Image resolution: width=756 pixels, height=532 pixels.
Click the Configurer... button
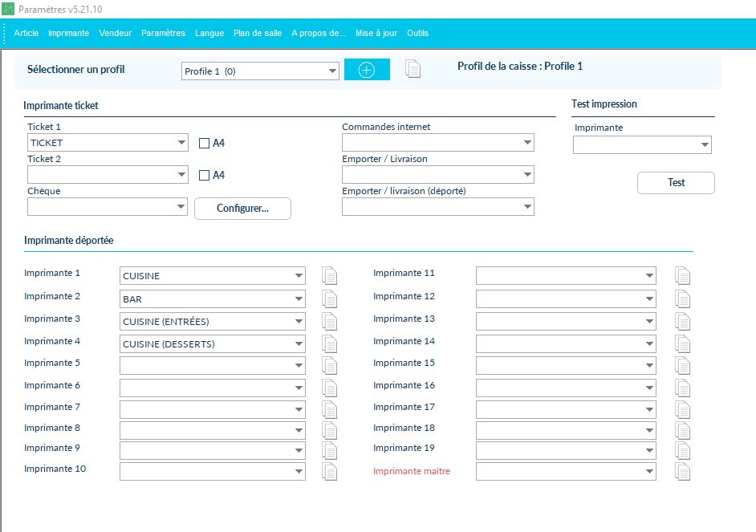[242, 209]
